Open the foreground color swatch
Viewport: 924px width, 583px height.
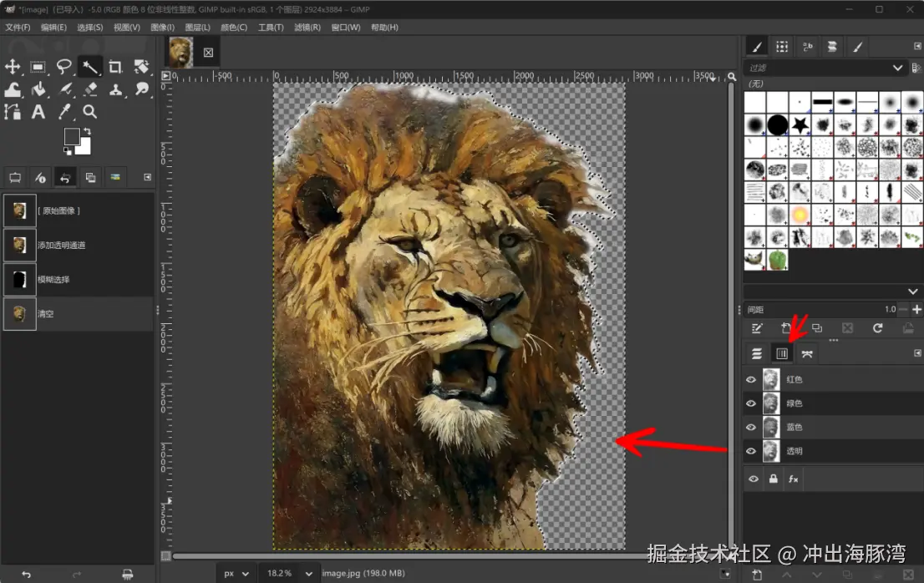71,136
